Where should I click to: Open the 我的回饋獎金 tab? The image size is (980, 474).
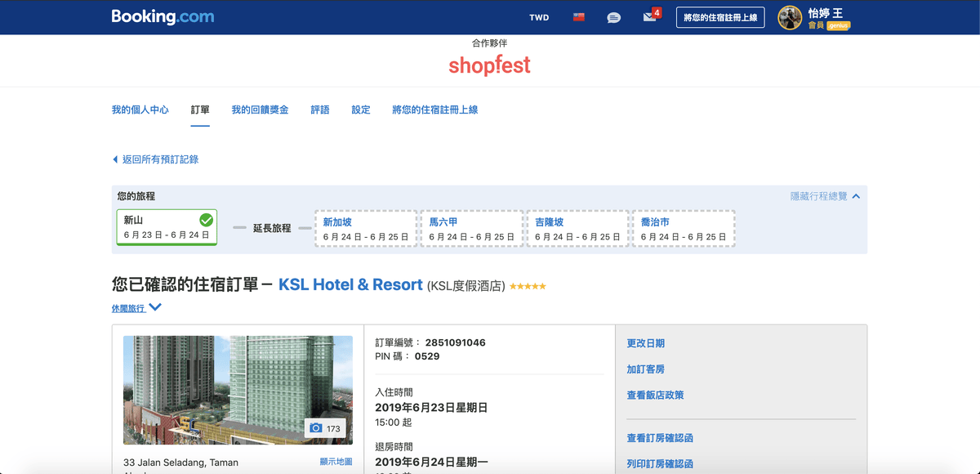(x=260, y=110)
